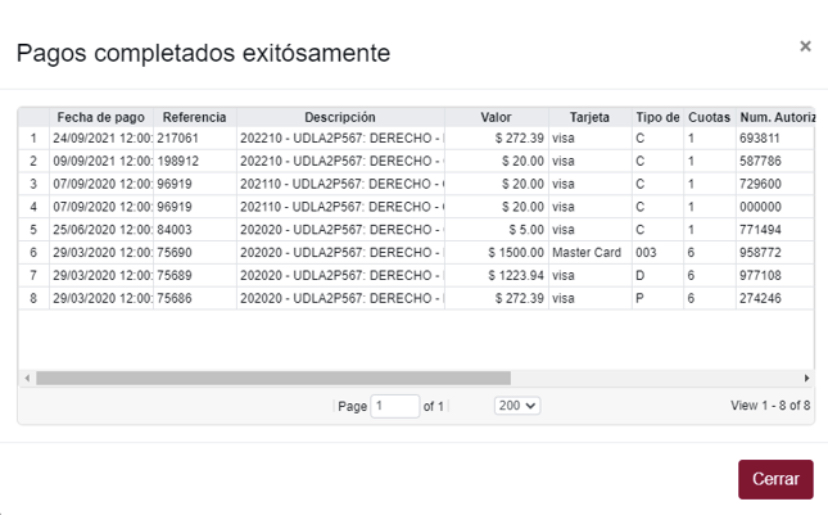Sort by Referencia column header
This screenshot has height=529, width=828.
[x=194, y=117]
